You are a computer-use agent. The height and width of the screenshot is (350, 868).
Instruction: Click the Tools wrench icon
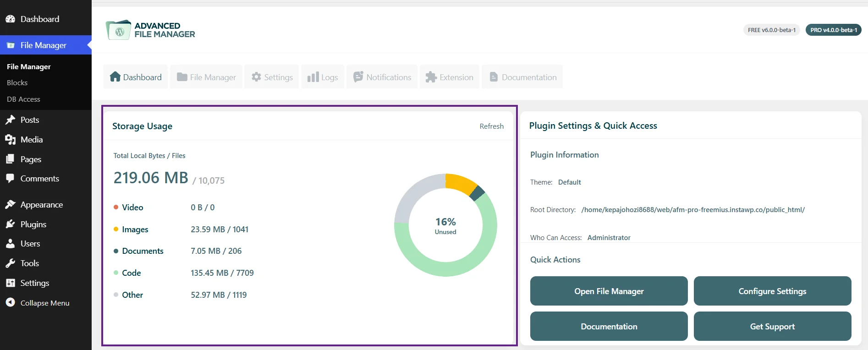[x=10, y=263]
